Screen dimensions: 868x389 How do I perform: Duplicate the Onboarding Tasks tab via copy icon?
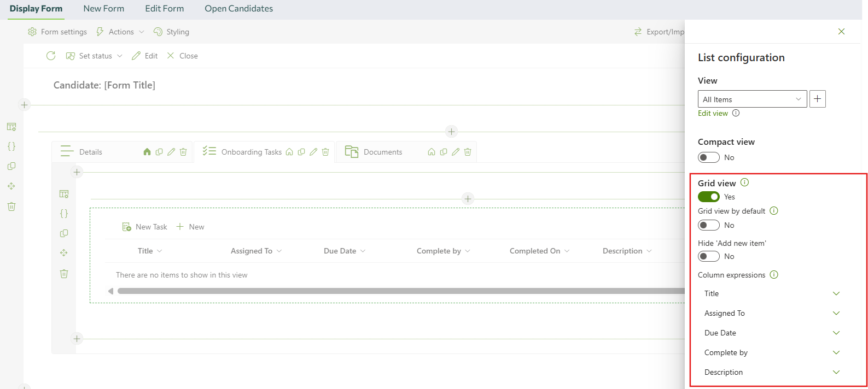[301, 152]
